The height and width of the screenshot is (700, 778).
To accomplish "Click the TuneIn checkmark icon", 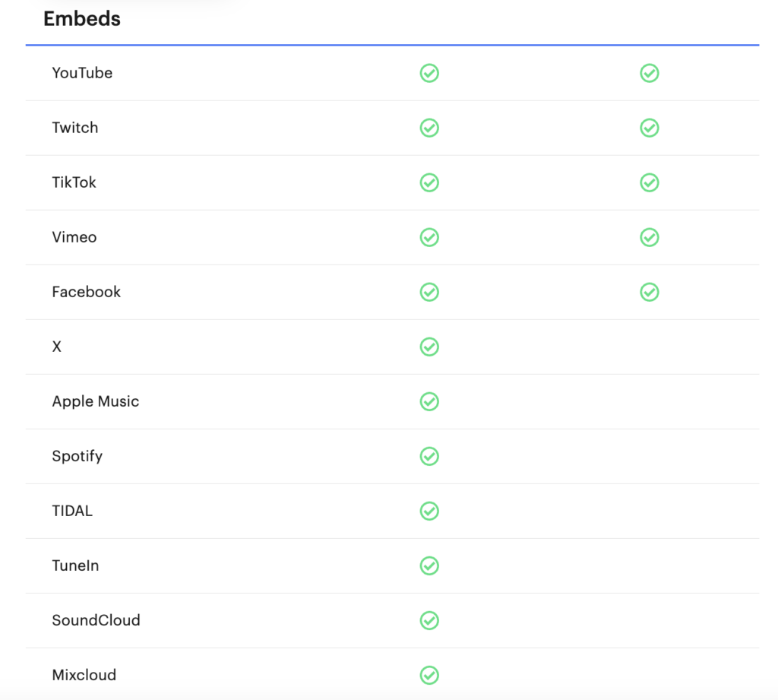I will click(x=429, y=565).
